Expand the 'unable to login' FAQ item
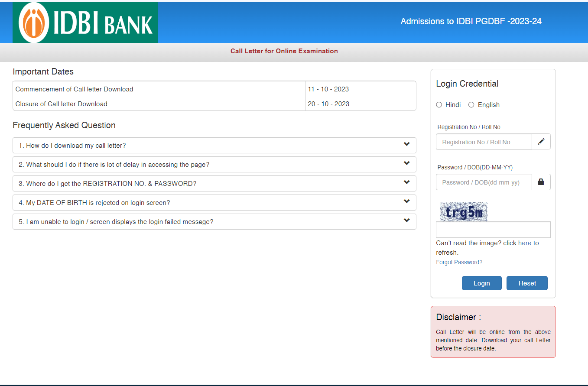The height and width of the screenshot is (386, 588). (x=116, y=222)
